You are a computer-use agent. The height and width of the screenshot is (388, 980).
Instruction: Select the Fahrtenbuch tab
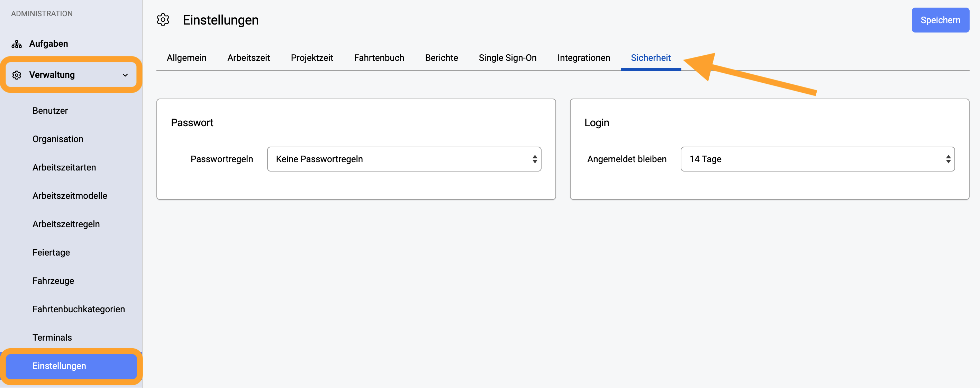379,58
